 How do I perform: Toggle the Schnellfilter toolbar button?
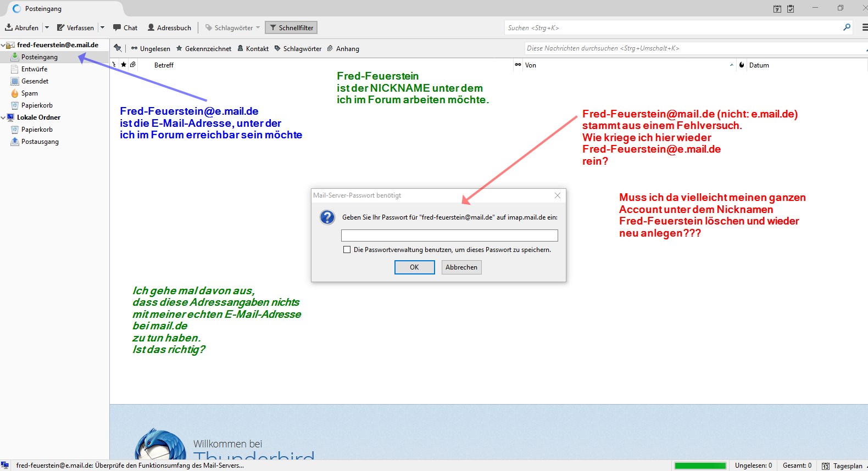coord(291,27)
